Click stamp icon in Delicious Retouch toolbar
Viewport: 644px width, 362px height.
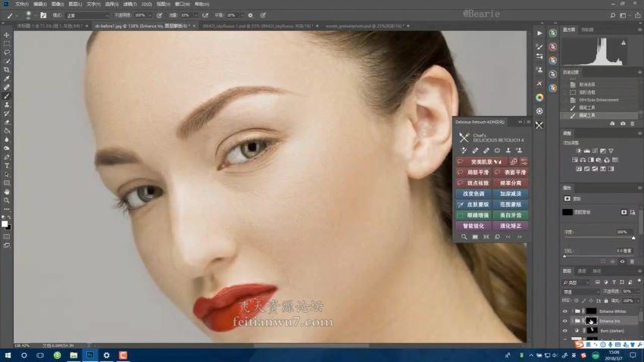click(x=508, y=151)
